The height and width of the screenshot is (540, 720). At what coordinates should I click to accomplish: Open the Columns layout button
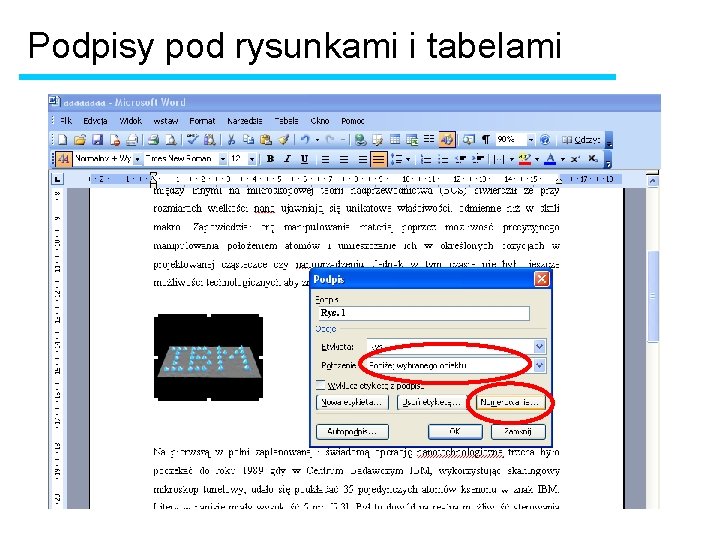pyautogui.click(x=429, y=139)
